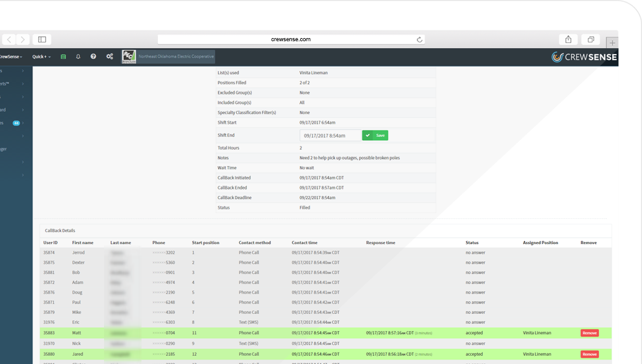Sort by the Status column header

tap(472, 243)
